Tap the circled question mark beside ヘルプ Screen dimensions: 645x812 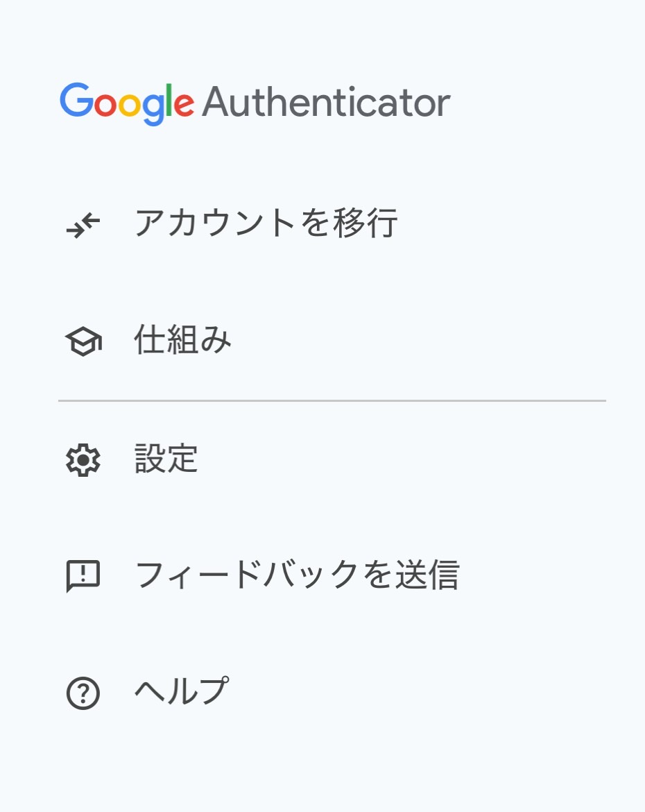tap(83, 693)
